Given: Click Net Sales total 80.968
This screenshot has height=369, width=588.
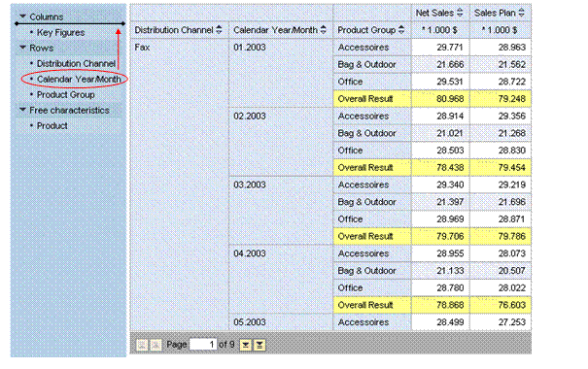Looking at the screenshot, I should pyautogui.click(x=440, y=99).
